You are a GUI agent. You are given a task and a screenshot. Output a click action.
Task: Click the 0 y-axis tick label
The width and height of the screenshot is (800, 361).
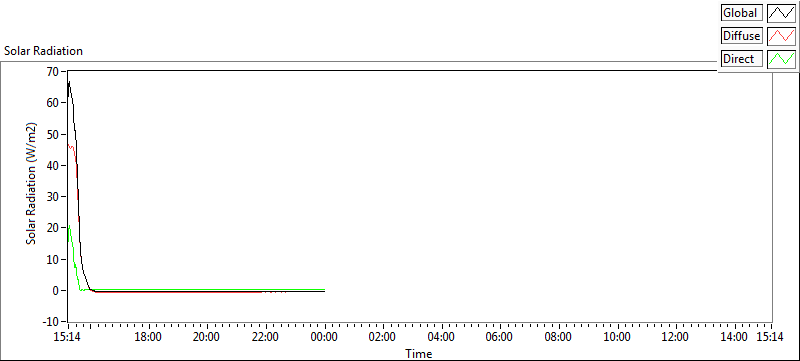tap(57, 291)
